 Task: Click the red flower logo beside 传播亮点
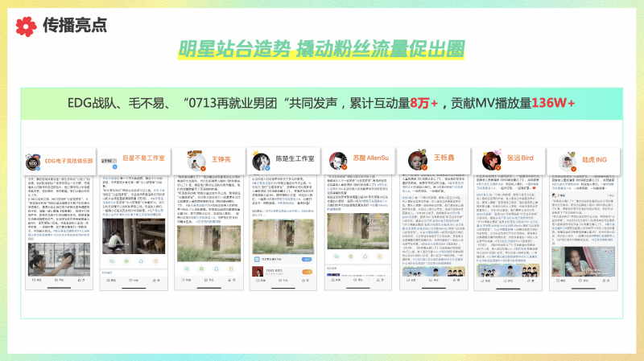26,27
